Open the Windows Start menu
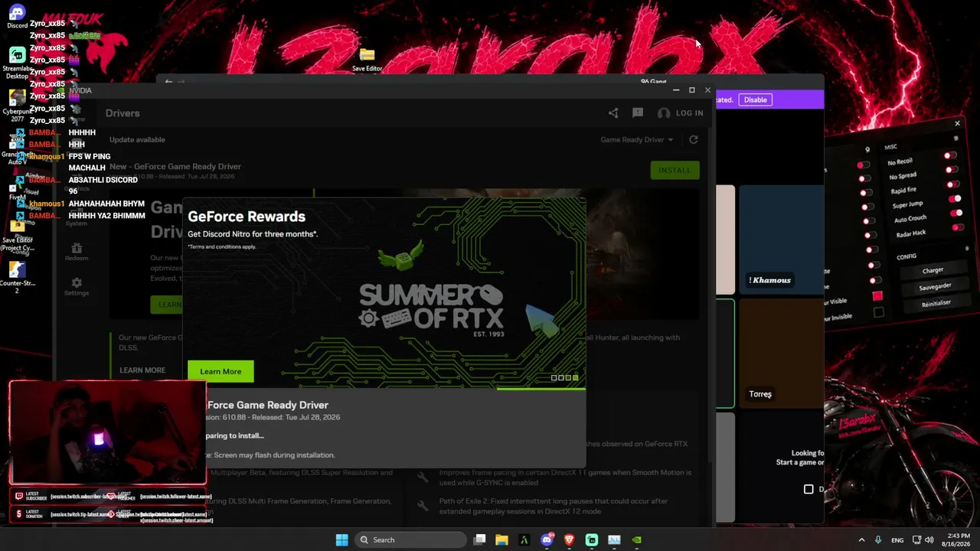 [x=341, y=540]
